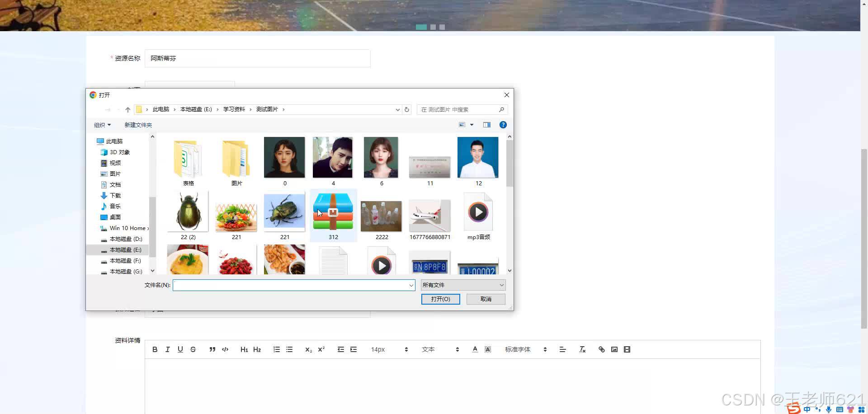Apply superscript formatting
This screenshot has height=414, width=868.
point(321,349)
